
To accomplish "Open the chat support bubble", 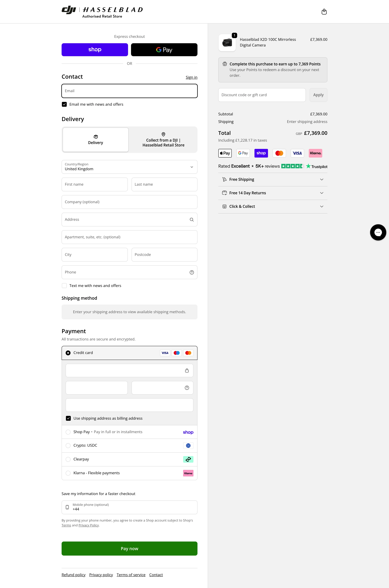I will (378, 233).
